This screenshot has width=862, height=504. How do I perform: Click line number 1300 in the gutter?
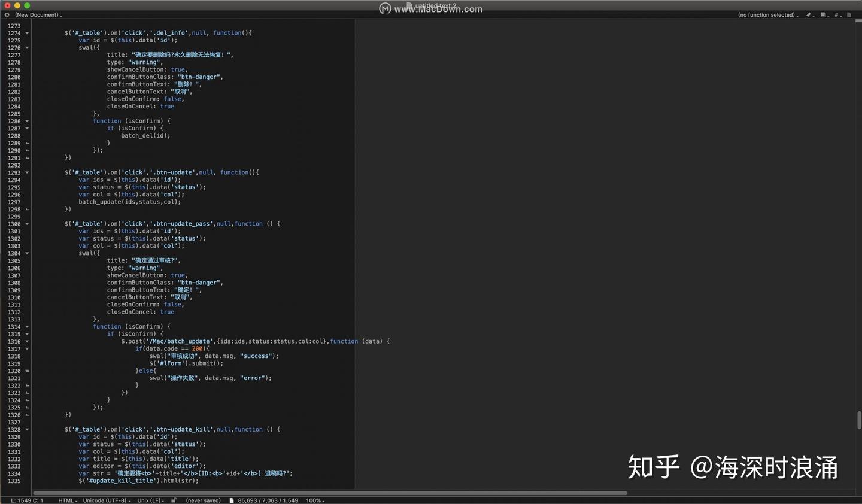[14, 224]
